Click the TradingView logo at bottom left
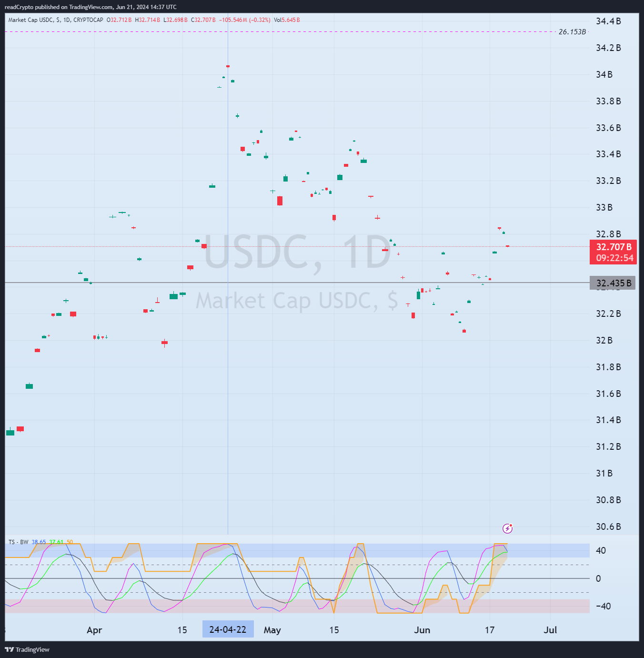The width and height of the screenshot is (644, 658). coord(27,649)
